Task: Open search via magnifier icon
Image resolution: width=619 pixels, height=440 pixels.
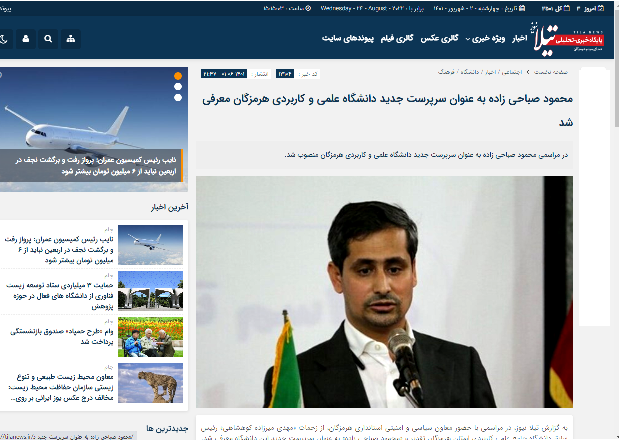Action: tap(47, 39)
